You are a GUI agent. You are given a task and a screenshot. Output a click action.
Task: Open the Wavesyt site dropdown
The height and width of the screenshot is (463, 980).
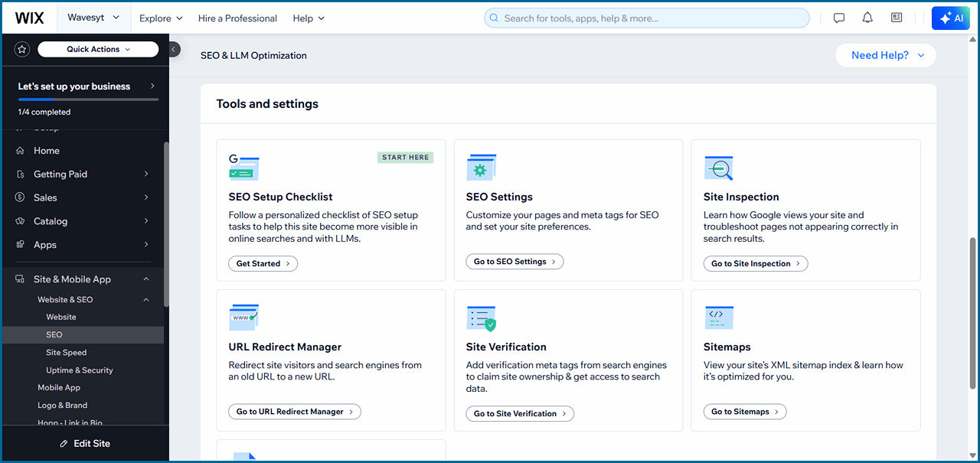[x=93, y=18]
